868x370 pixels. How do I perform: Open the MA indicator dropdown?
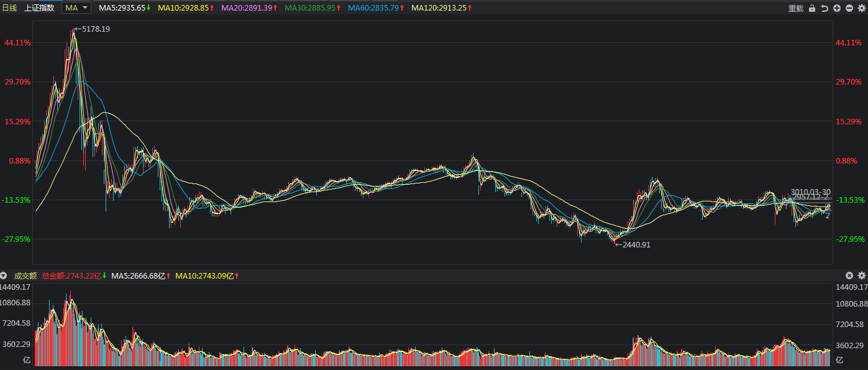coord(78,8)
